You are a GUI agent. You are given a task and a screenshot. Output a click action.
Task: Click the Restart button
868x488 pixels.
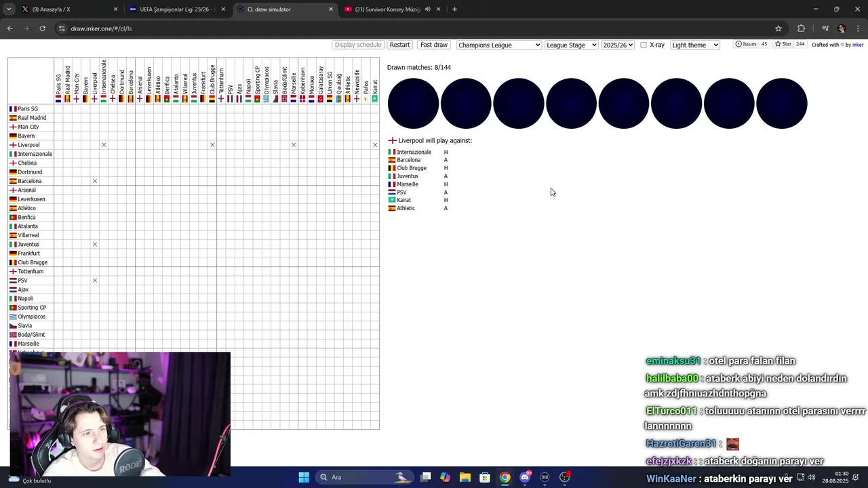point(399,45)
